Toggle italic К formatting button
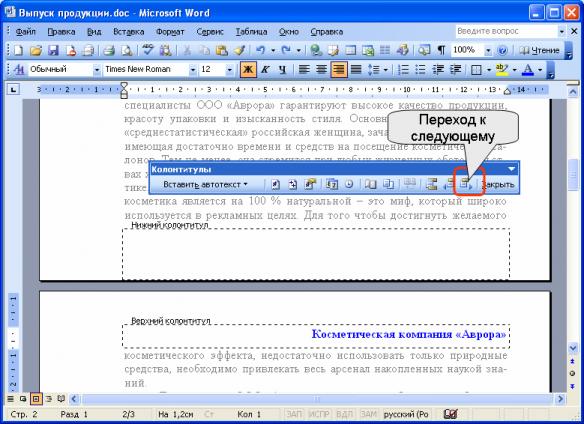This screenshot has height=424, width=584. click(x=265, y=69)
